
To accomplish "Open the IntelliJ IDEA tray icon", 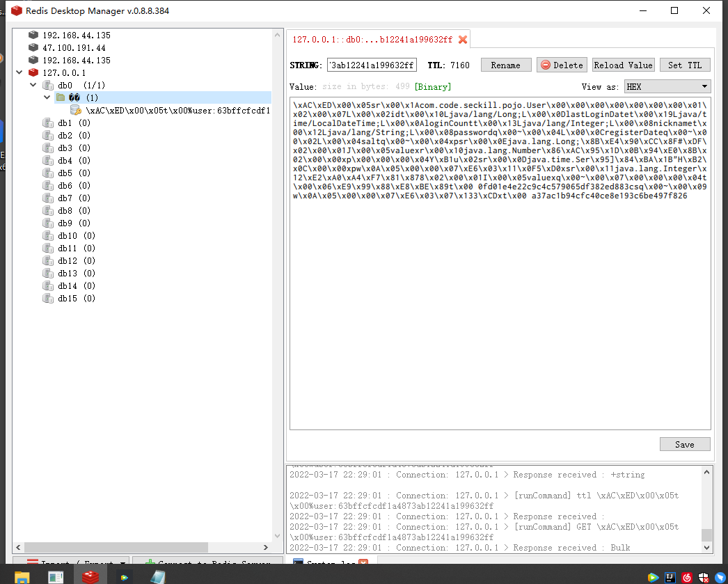I will 670,577.
